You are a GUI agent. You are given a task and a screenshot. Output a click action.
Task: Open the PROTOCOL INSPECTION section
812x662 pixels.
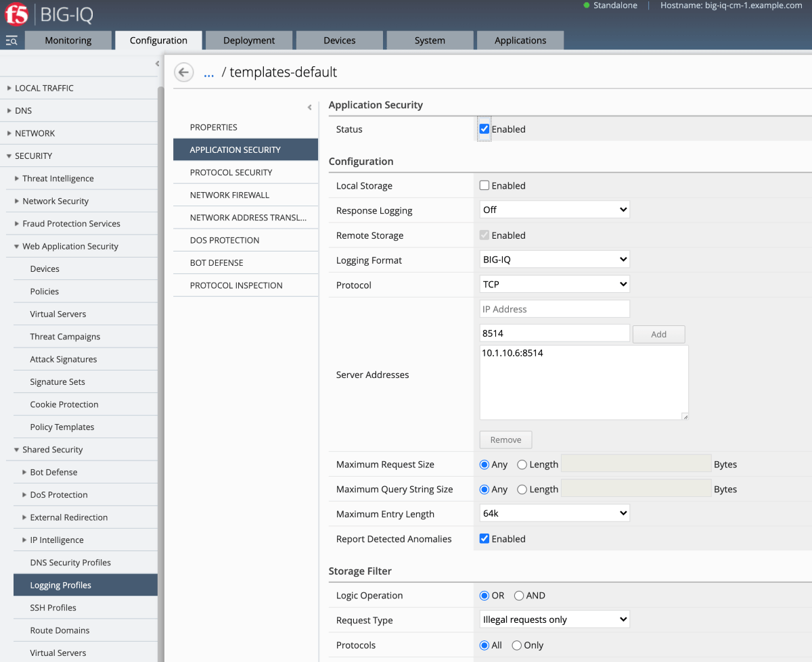click(246, 285)
